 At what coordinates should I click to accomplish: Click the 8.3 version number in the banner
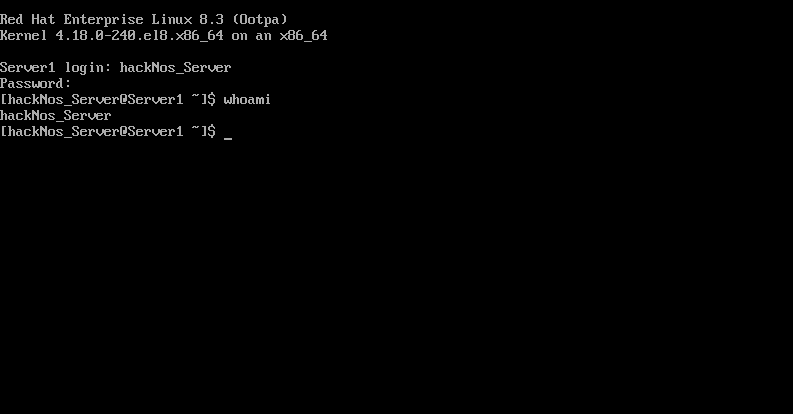(x=211, y=19)
